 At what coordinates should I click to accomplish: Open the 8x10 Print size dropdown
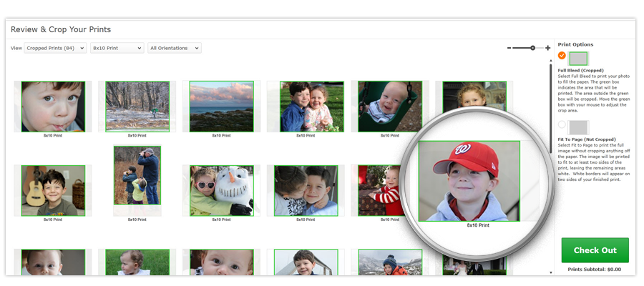click(117, 48)
